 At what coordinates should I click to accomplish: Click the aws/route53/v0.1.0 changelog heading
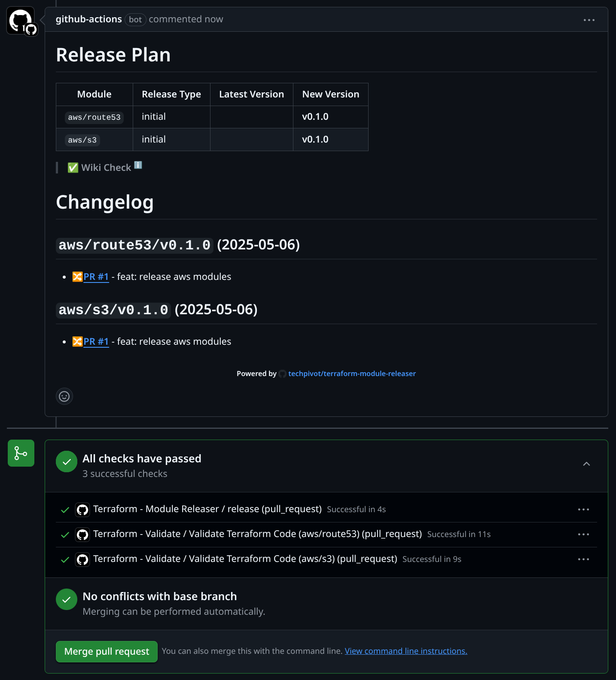[178, 245]
